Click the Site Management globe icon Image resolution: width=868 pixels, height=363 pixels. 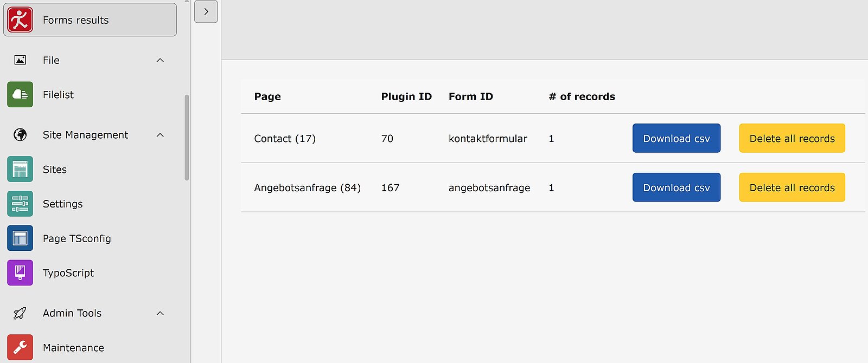point(20,135)
